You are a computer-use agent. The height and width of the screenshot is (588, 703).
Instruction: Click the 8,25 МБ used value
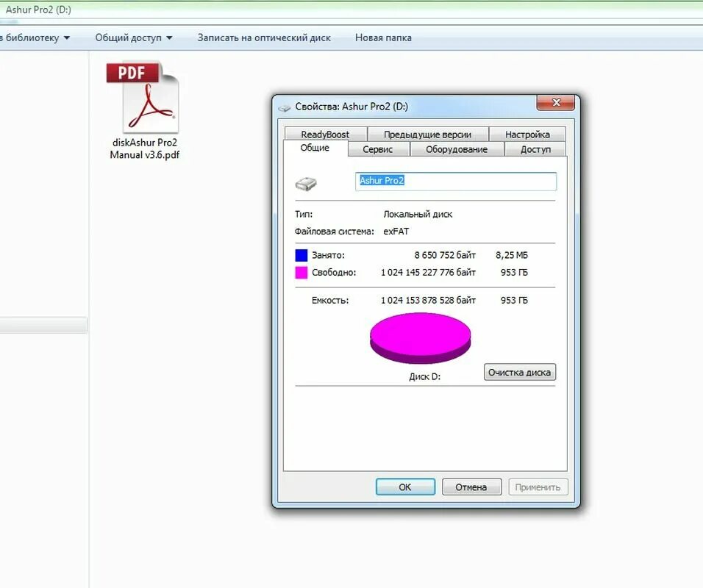(x=512, y=256)
